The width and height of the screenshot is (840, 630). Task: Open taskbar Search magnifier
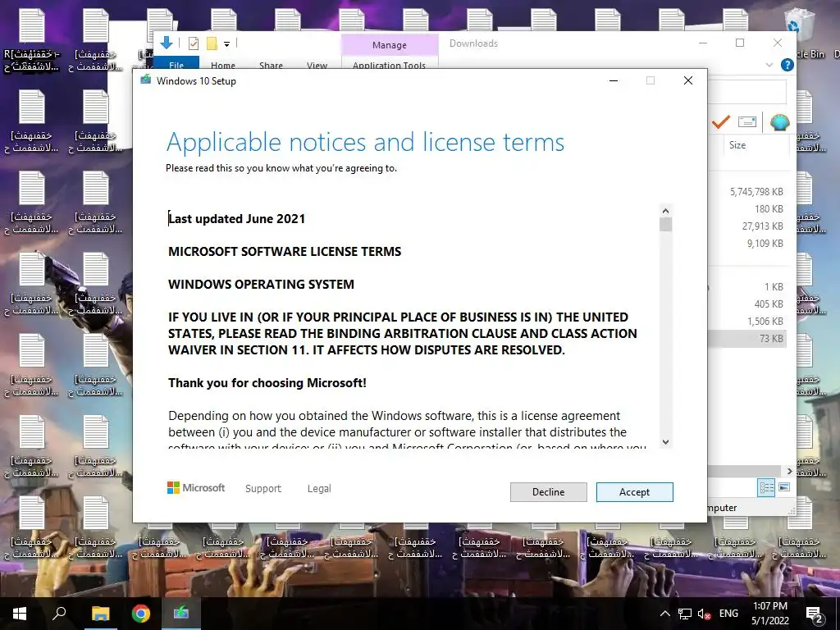coord(59,614)
